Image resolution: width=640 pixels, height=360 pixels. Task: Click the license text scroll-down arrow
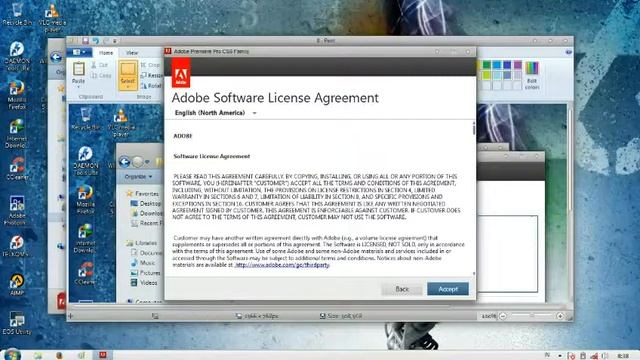pyautogui.click(x=473, y=273)
